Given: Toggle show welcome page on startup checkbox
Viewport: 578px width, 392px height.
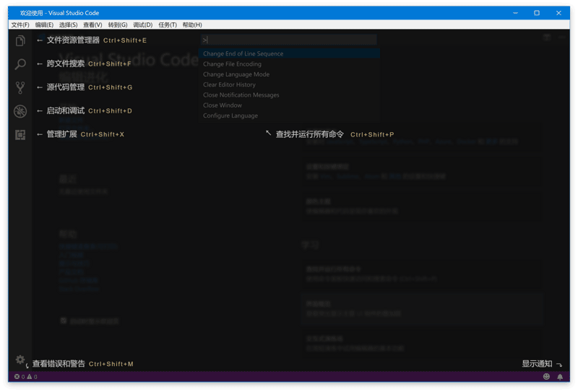Looking at the screenshot, I should pyautogui.click(x=64, y=321).
